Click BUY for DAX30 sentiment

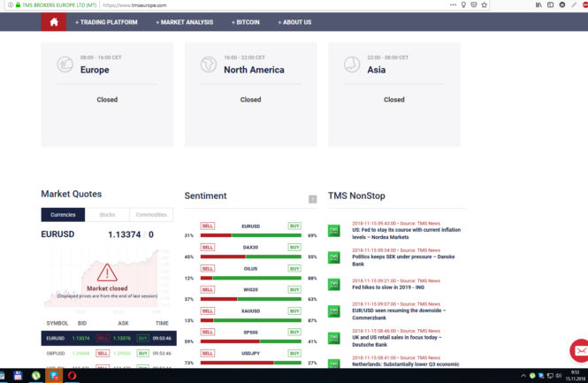(294, 247)
